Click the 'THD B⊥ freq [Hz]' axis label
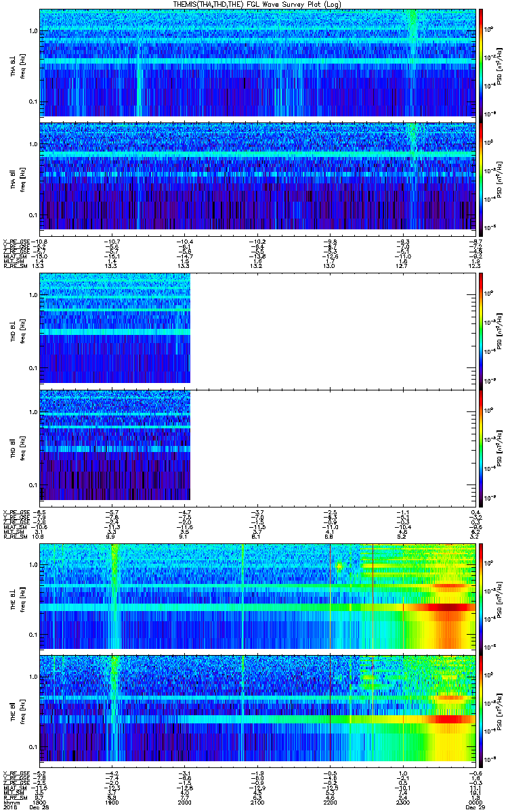This screenshot has height=812, width=508. point(16,330)
